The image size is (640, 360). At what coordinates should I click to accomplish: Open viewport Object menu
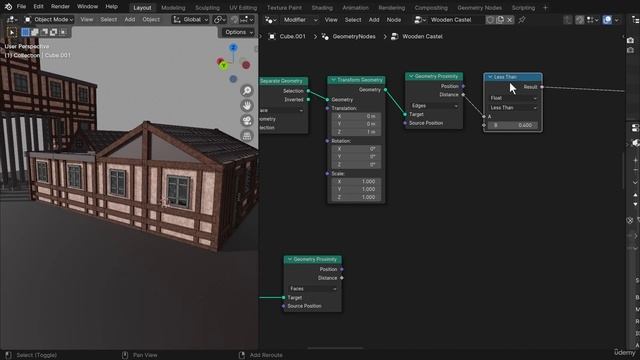point(151,20)
